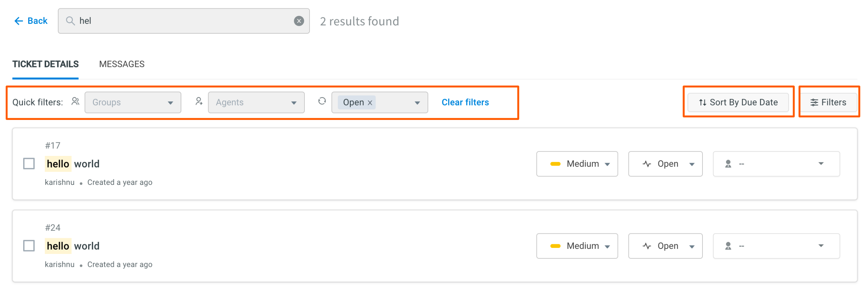Click the status pulse icon on ticket #24
Screen dimensions: 868x291
click(647, 246)
